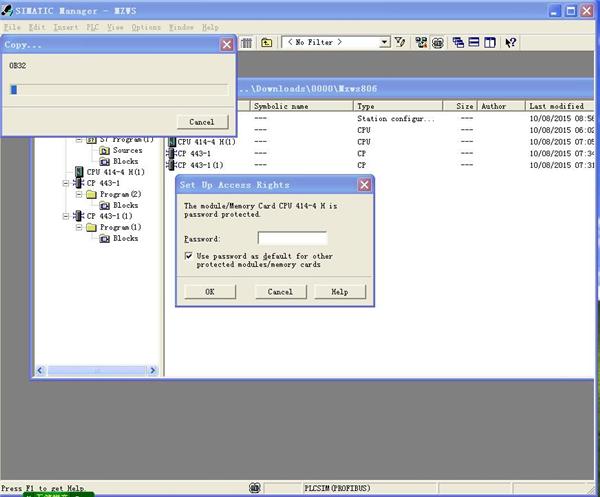600x497 pixels.
Task: Click the details view toolbar icon
Action: pos(247,42)
